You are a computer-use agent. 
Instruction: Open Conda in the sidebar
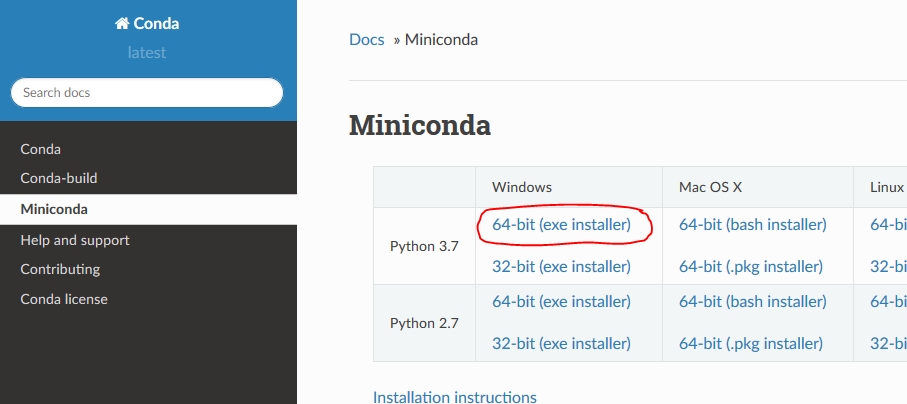click(40, 149)
